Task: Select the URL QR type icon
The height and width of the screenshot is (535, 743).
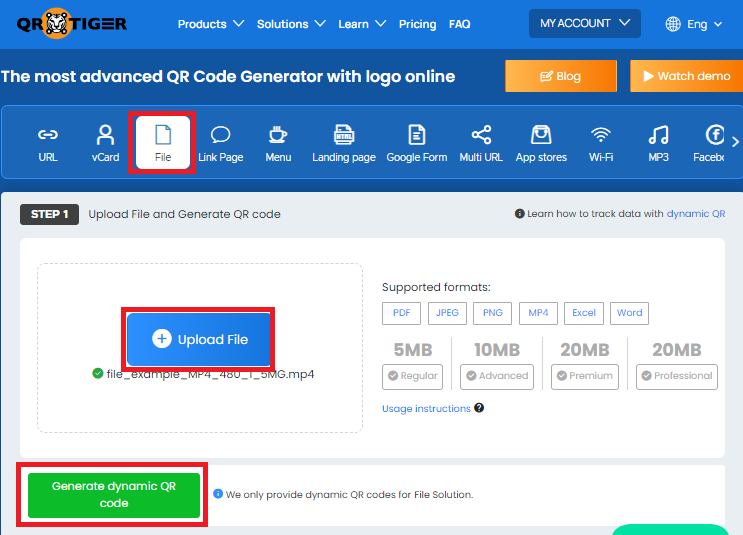Action: pyautogui.click(x=48, y=135)
